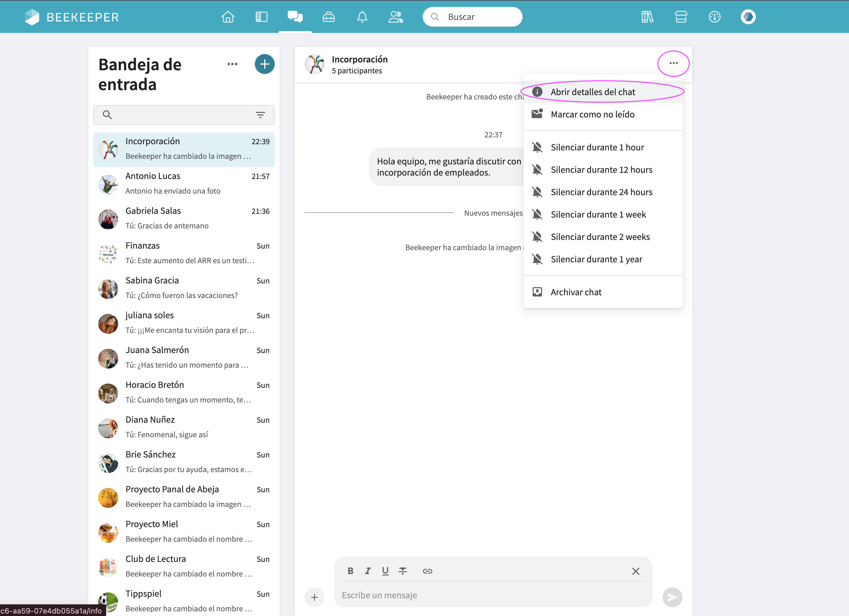Select Abrir detalles del chat
Screen dimensions: 849x616
tap(603, 92)
